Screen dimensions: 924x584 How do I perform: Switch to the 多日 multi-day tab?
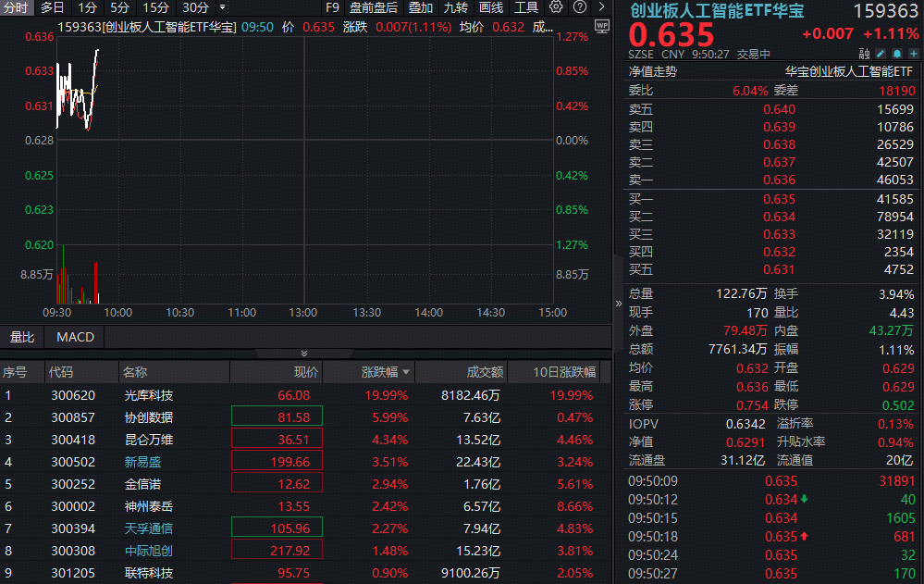[51, 7]
